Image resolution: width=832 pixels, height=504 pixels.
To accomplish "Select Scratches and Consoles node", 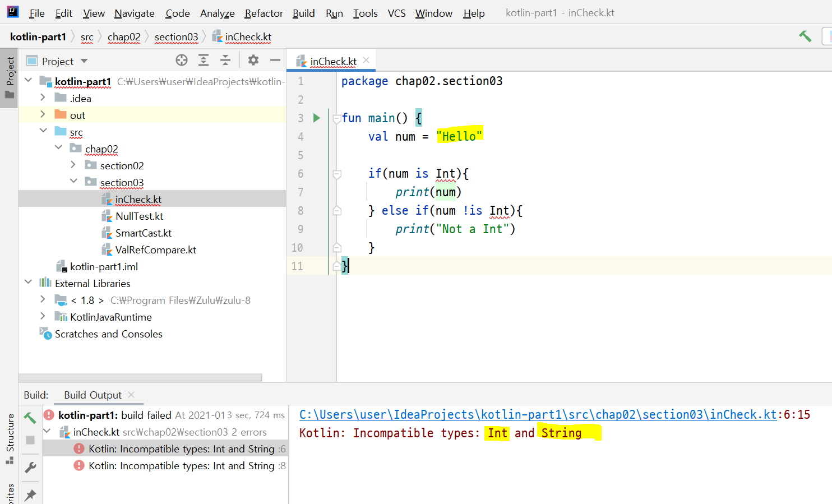I will pos(108,334).
